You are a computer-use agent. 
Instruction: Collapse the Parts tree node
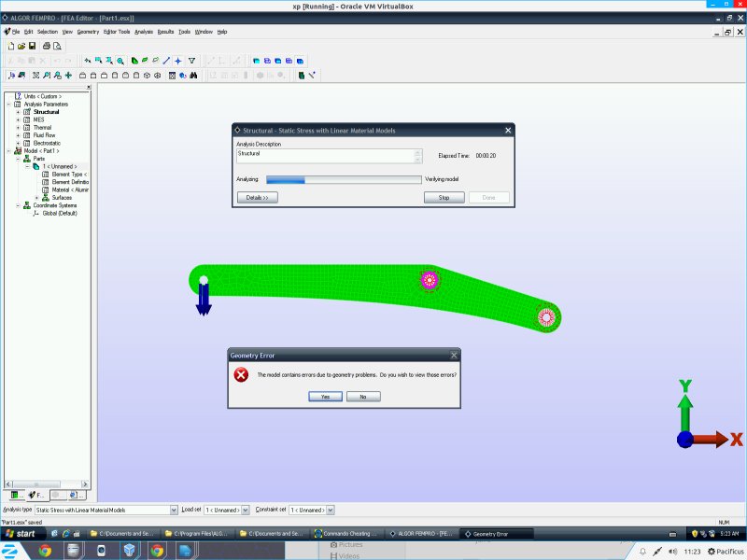tap(18, 159)
